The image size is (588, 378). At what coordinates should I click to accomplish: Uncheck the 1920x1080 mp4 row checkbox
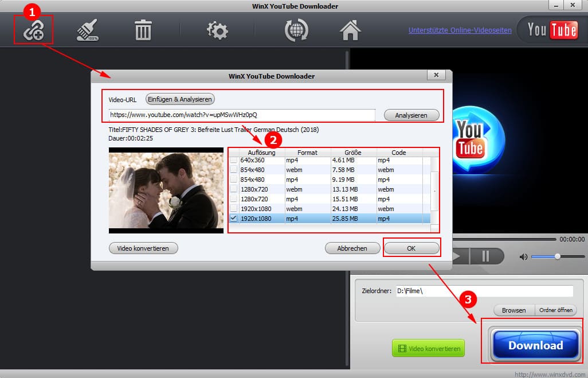pos(234,219)
